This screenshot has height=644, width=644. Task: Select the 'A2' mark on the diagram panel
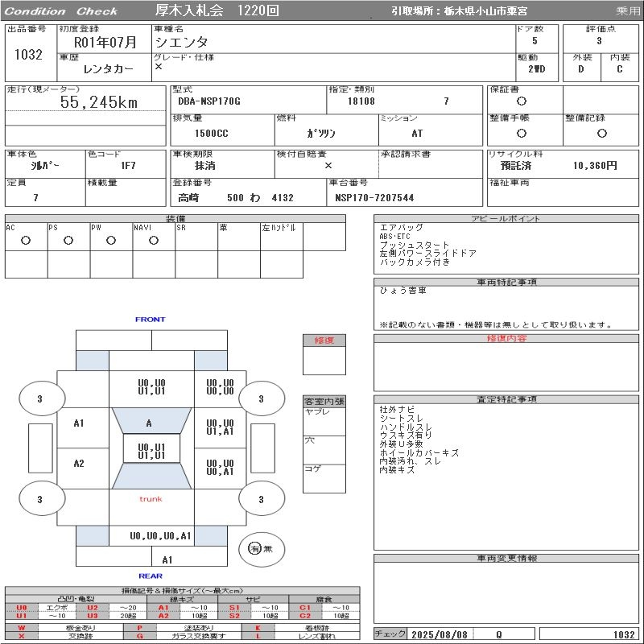[x=79, y=464]
